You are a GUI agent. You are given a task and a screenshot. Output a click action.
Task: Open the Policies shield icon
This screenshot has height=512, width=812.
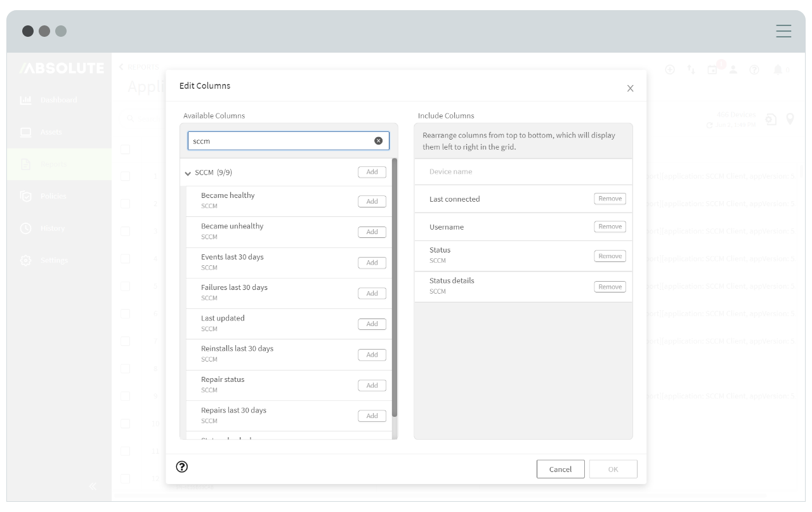tap(25, 196)
